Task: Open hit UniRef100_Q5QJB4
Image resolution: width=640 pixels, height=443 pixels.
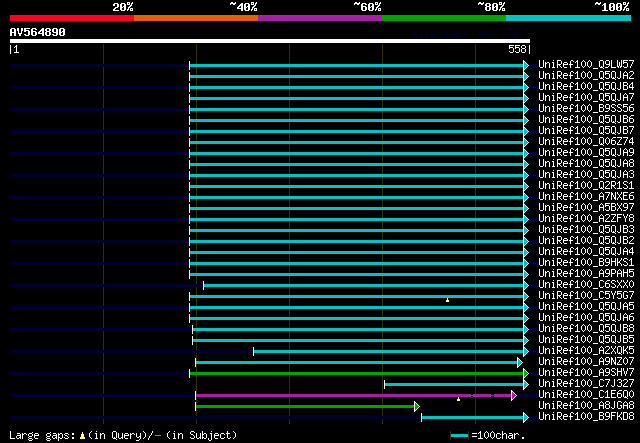Action: (x=586, y=86)
